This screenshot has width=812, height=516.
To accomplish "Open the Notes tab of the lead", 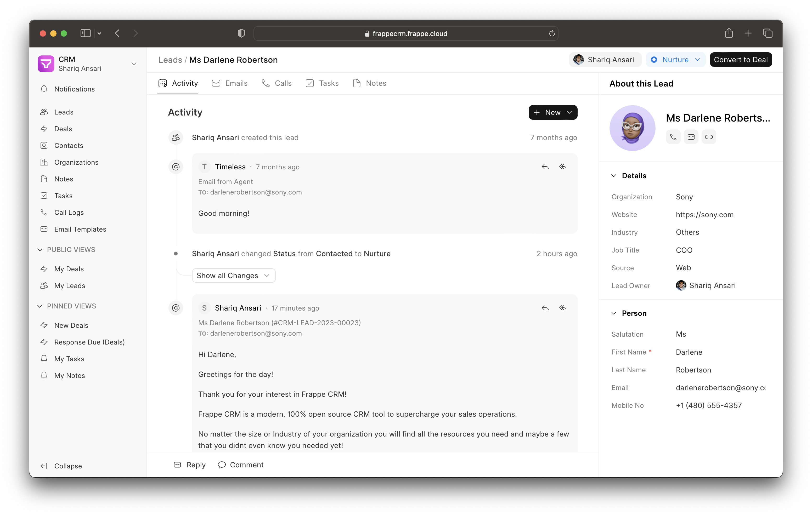I will [376, 83].
